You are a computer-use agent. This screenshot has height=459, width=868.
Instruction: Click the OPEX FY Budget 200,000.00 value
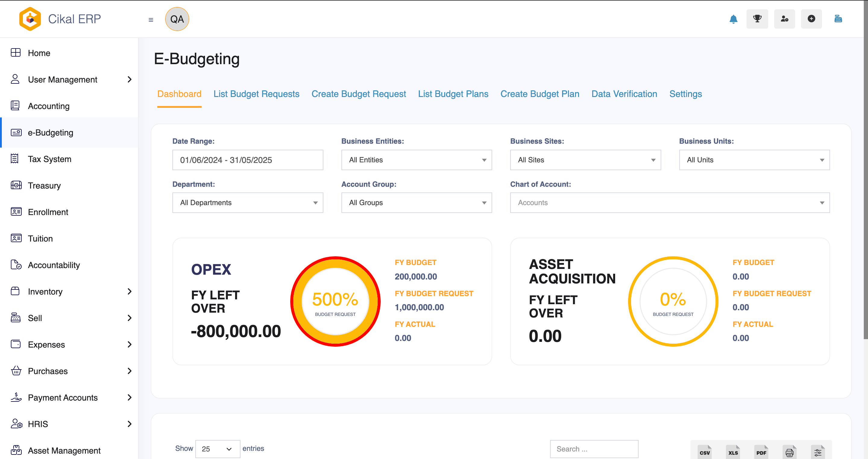tap(416, 276)
